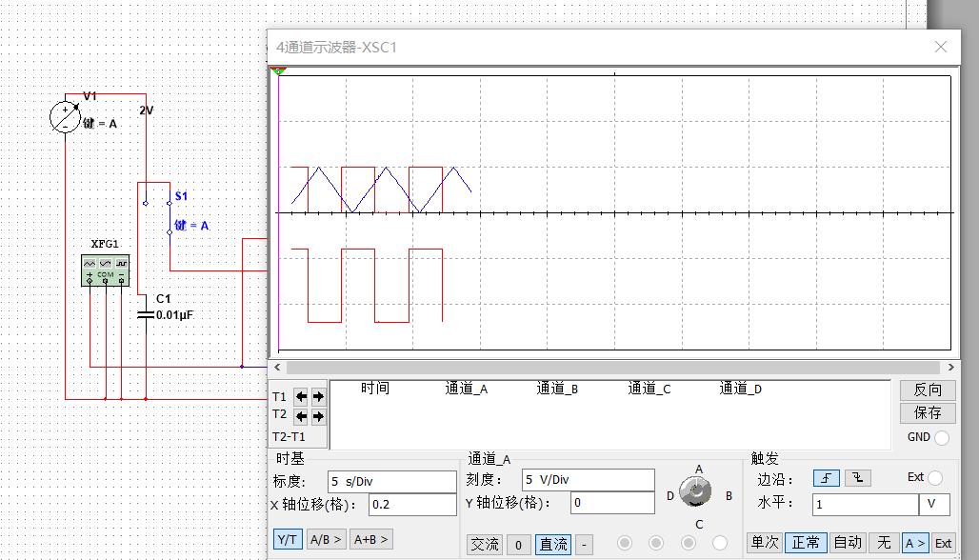
Task: Click the C position label near knob
Action: tap(699, 525)
